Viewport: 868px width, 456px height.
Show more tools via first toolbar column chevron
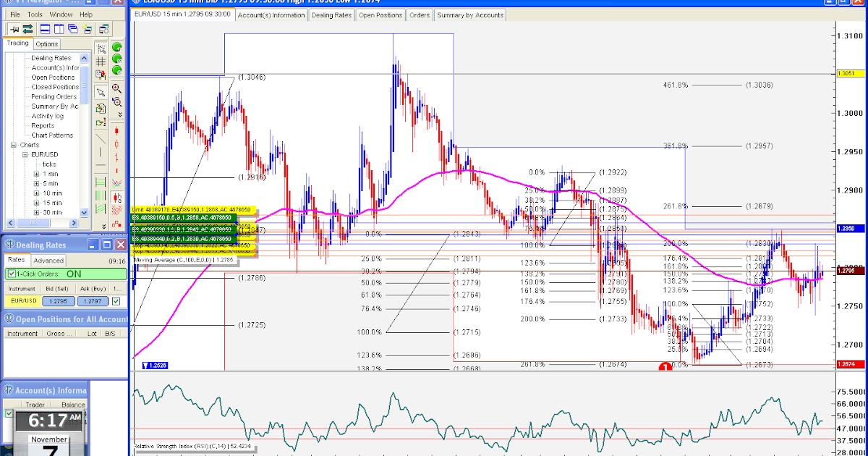point(103,227)
